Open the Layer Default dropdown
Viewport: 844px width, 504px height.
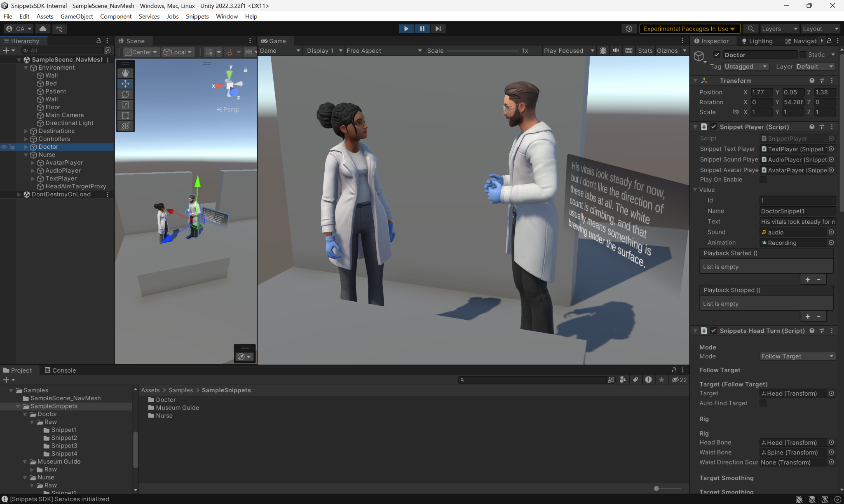(815, 66)
